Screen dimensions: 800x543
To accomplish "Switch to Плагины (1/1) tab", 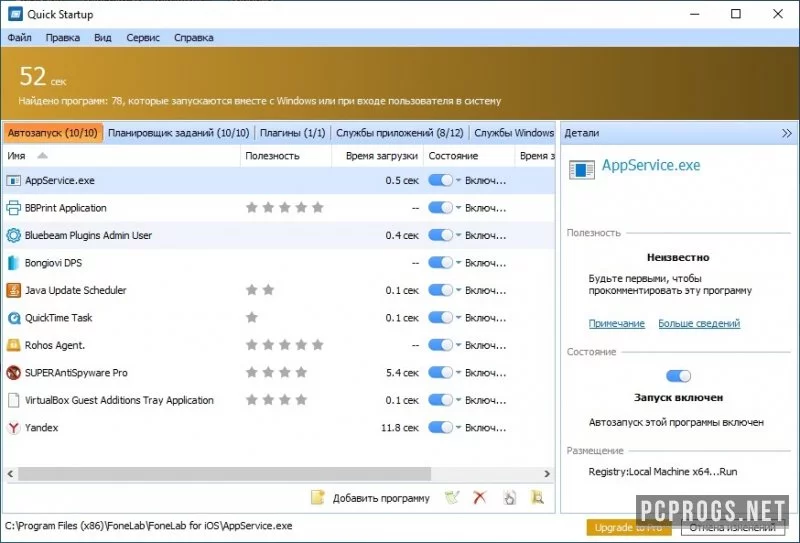I will tap(292, 133).
